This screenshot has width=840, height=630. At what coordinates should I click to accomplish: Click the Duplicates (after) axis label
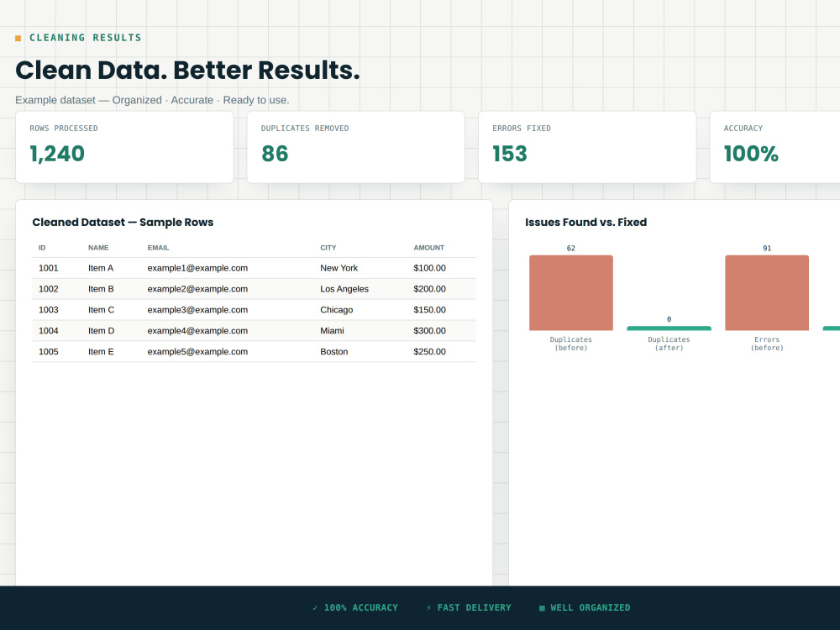tap(669, 344)
